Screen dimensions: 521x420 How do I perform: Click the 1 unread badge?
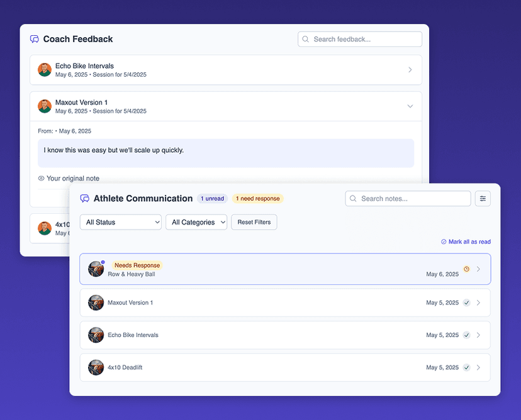click(212, 199)
